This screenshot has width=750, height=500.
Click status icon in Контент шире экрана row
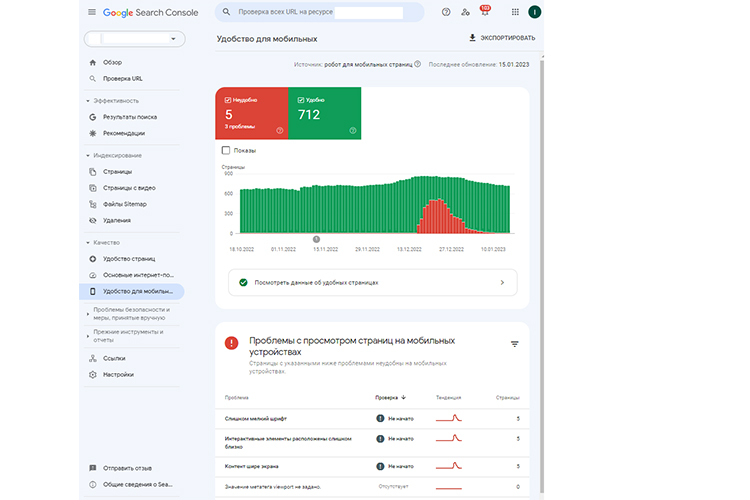click(x=380, y=467)
